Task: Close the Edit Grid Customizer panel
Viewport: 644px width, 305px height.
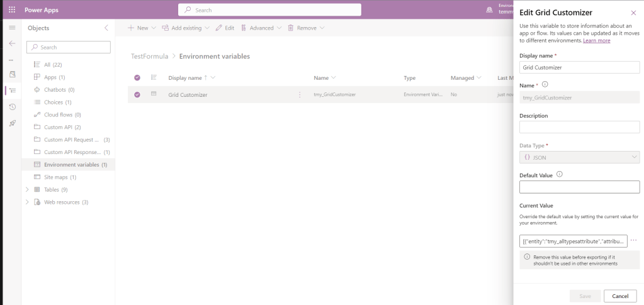Action: coord(633,13)
